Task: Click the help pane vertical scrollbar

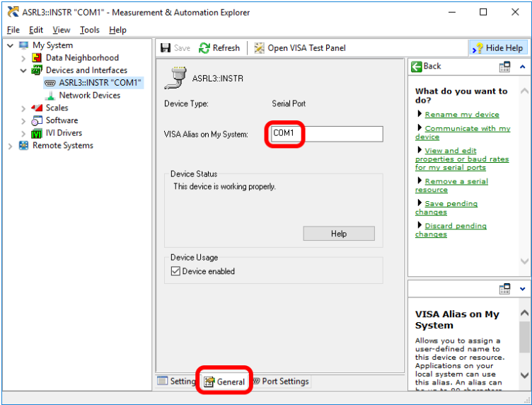Action: (524, 177)
